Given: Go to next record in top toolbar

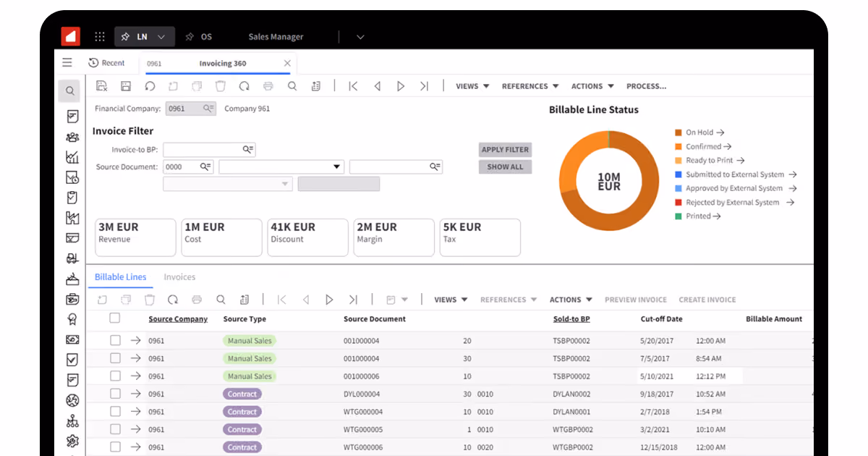Looking at the screenshot, I should 401,86.
